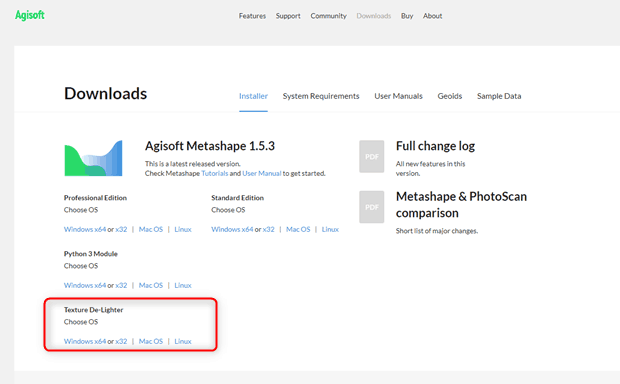Screen dimensions: 620x384
Task: Switch to the System Requirements tab
Action: [321, 96]
